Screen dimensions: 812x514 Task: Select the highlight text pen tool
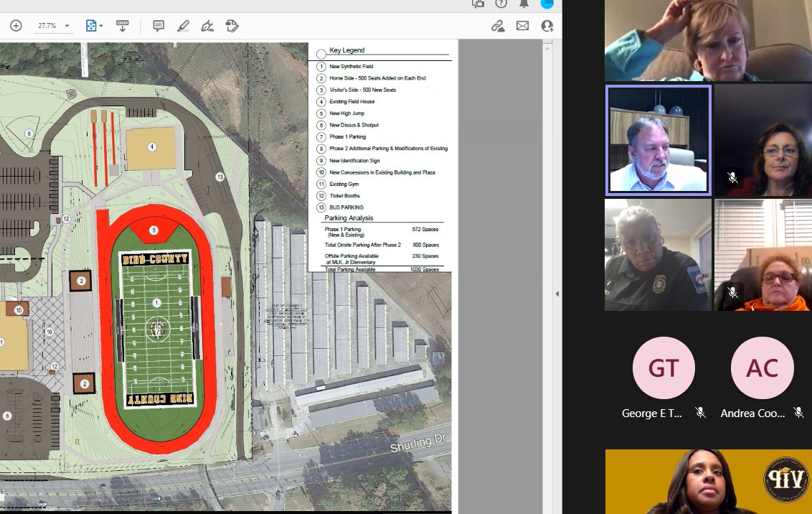tap(184, 25)
